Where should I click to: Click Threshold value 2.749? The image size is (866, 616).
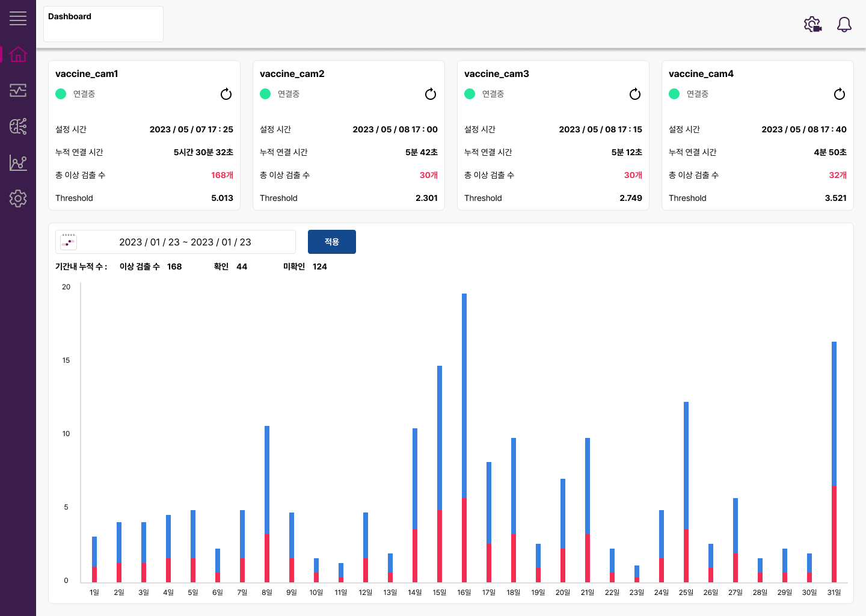pos(631,198)
